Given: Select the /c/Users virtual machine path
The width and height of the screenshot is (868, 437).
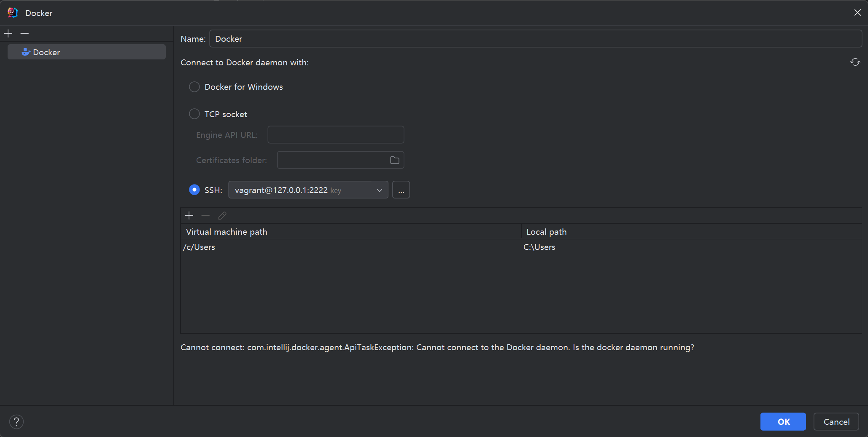Looking at the screenshot, I should click(x=351, y=247).
